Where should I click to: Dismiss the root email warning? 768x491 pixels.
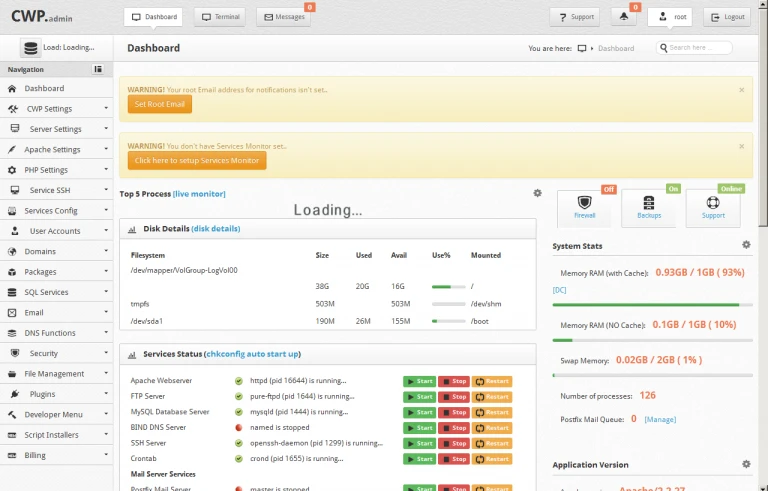pyautogui.click(x=742, y=90)
